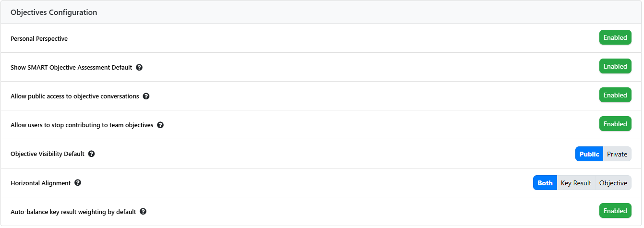Show help for Objective Visibility Default
The image size is (644, 228).
(91, 154)
